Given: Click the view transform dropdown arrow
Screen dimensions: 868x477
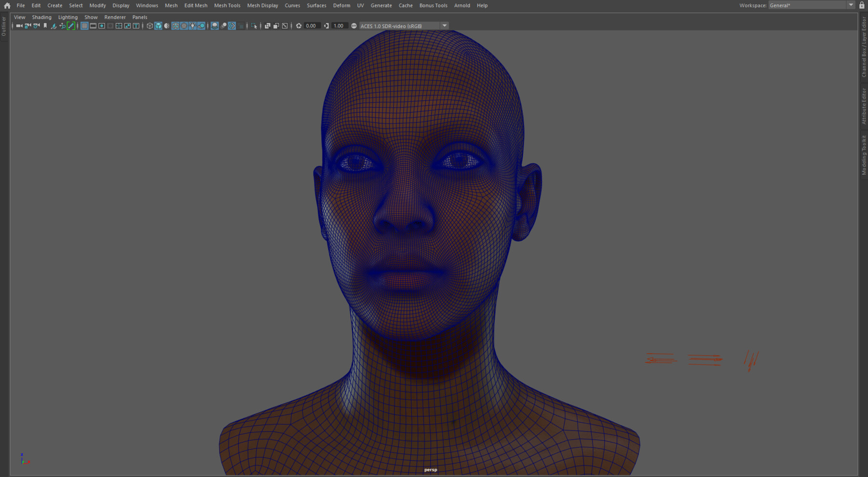Looking at the screenshot, I should coord(444,26).
